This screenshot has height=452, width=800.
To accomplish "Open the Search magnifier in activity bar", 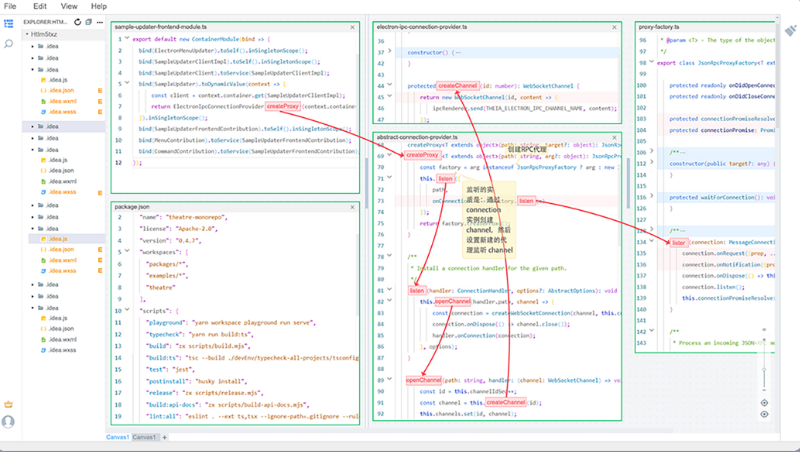I will (9, 45).
